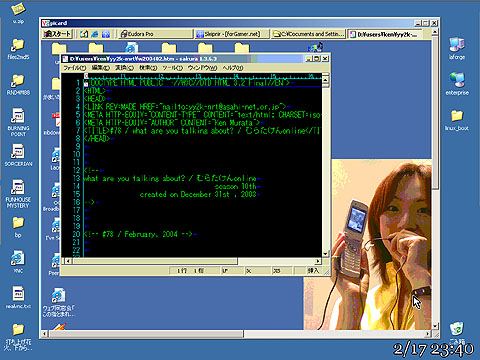Click sakura editor vertical scroll up arrow

coord(325,79)
